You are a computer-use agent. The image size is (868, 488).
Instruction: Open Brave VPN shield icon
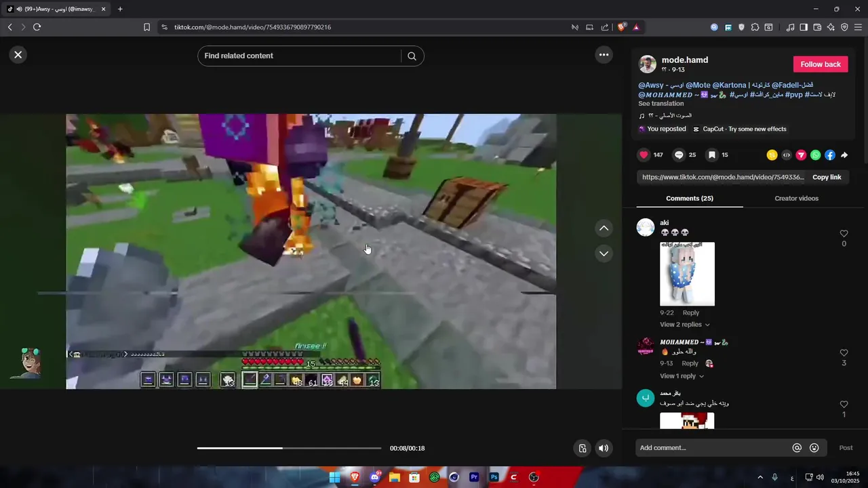tap(844, 27)
